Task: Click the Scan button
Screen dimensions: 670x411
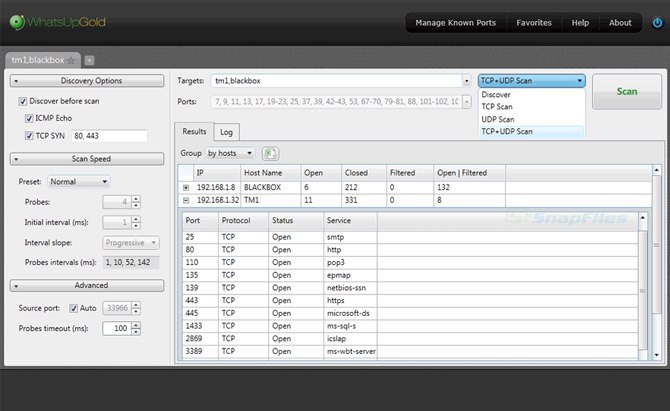Action: coord(627,91)
